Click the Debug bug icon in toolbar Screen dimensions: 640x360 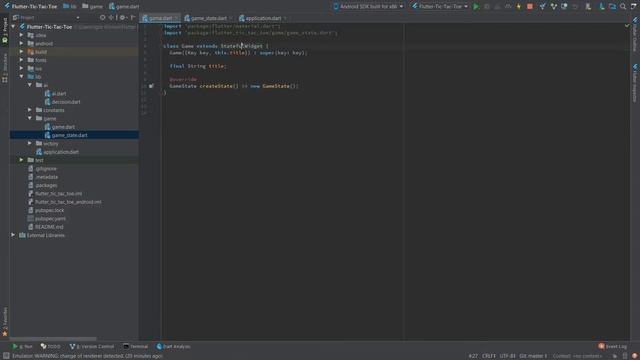pyautogui.click(x=487, y=7)
